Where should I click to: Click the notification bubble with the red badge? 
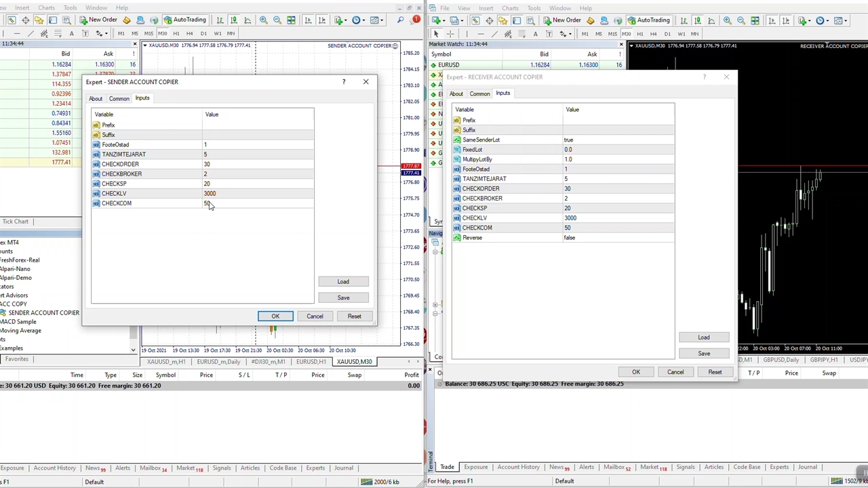415,20
